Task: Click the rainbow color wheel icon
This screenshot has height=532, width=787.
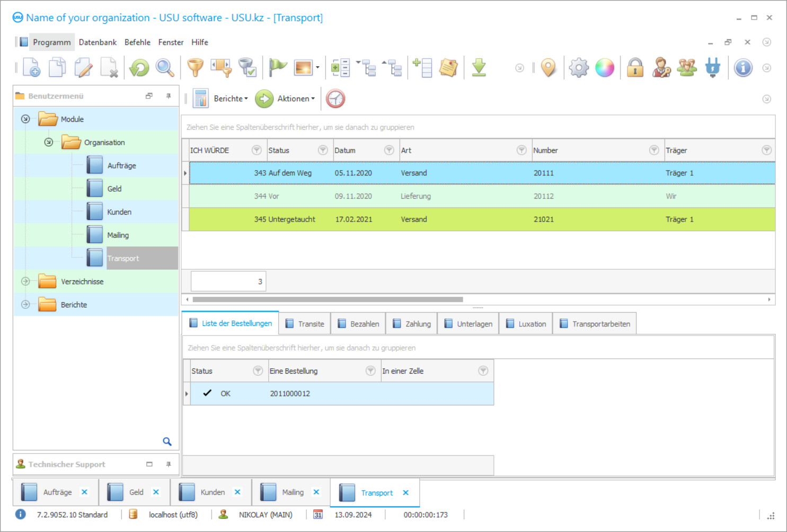Action: coord(605,68)
